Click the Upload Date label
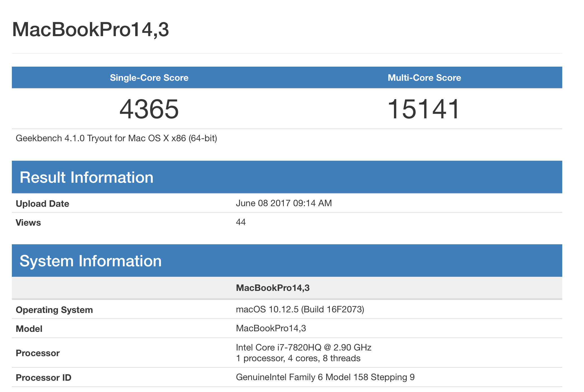This screenshot has width=584, height=392. [42, 204]
